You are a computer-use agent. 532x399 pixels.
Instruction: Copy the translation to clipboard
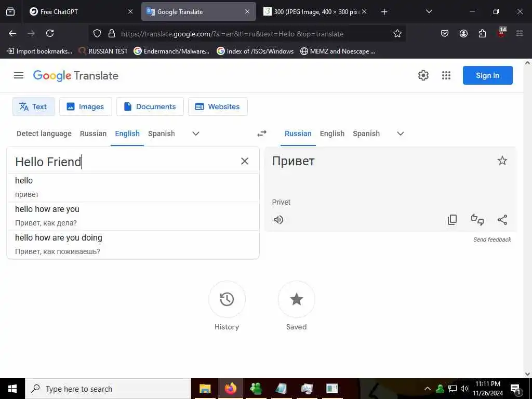[x=453, y=220]
